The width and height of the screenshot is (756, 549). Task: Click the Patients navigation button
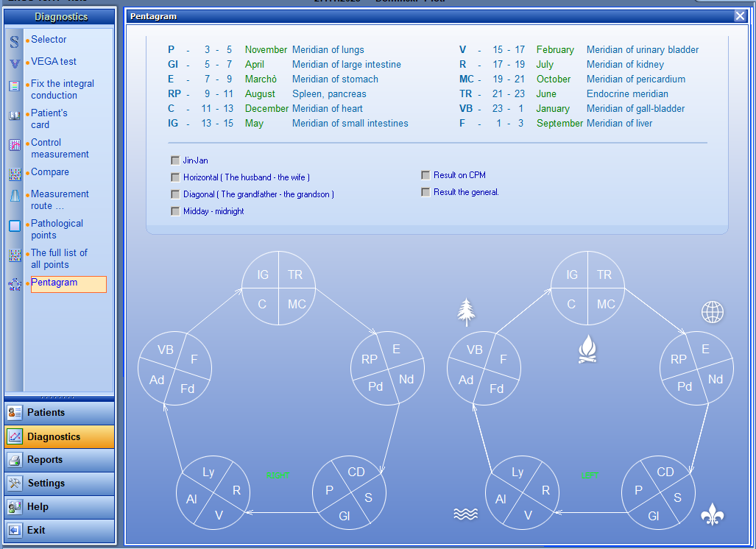pyautogui.click(x=60, y=413)
